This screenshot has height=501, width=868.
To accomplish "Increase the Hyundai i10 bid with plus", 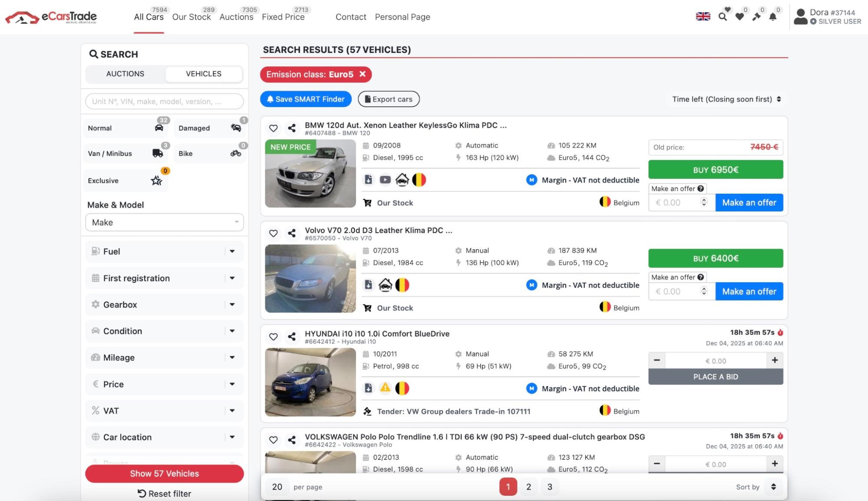I will point(774,360).
